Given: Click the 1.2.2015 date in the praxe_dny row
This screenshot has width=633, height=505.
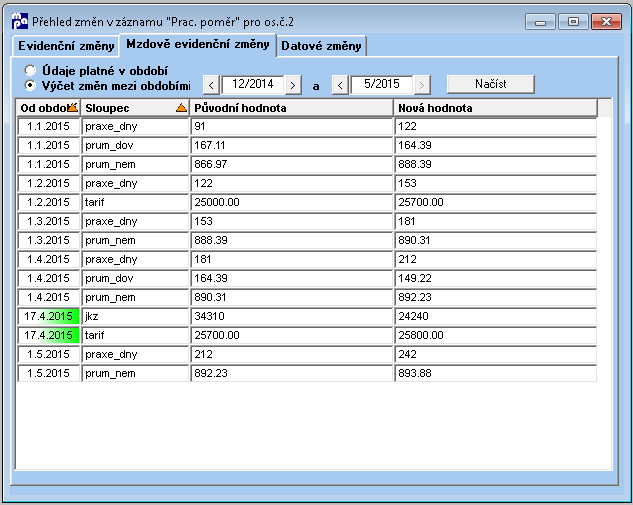Looking at the screenshot, I should pos(48,183).
